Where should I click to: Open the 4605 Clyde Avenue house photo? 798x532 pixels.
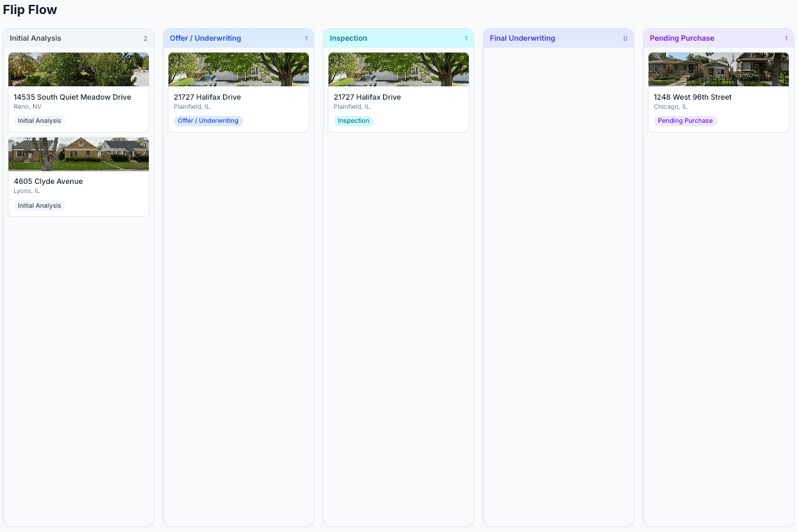(79, 154)
